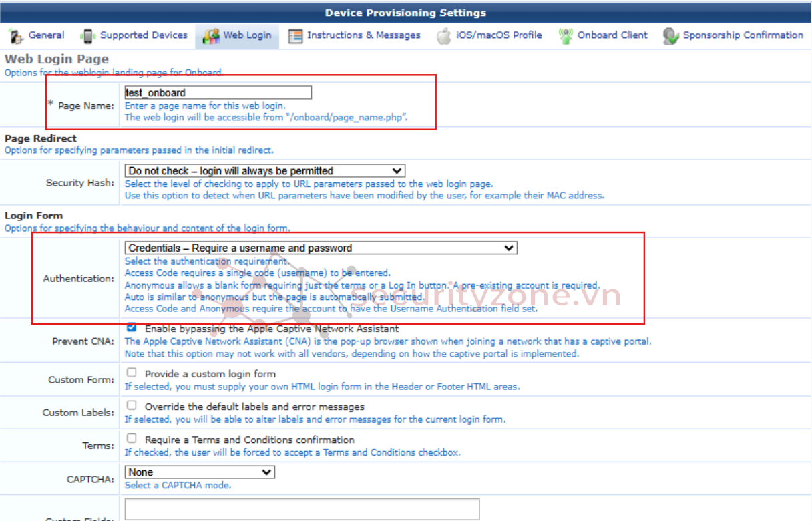Go to Sponsorship Confirmation tab
This screenshot has height=521, width=812.
pyautogui.click(x=743, y=35)
